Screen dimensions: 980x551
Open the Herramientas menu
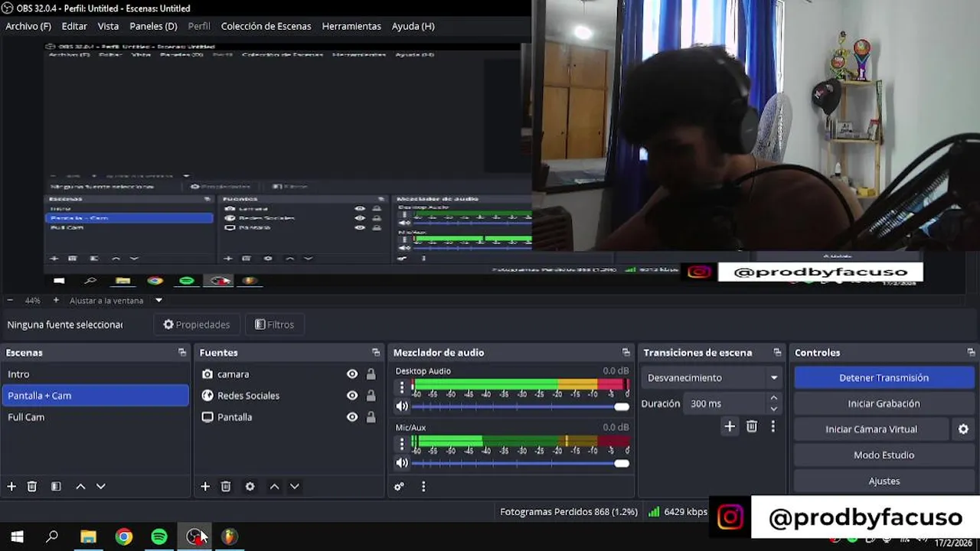[x=351, y=26]
